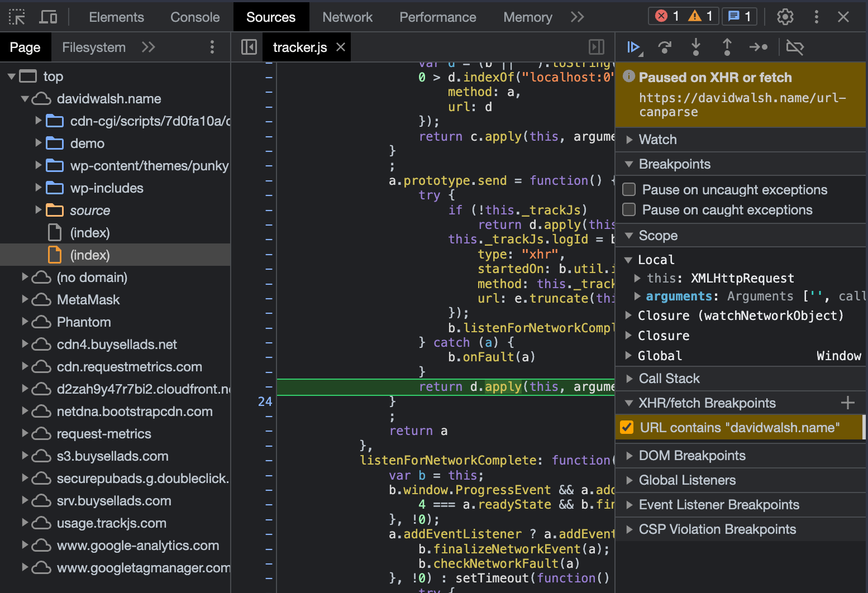Enable Pause on caught exceptions
The height and width of the screenshot is (593, 868).
click(628, 209)
